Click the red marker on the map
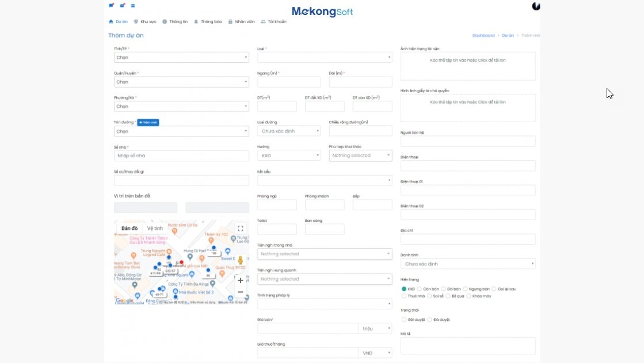The width and height of the screenshot is (644, 363). 181,263
